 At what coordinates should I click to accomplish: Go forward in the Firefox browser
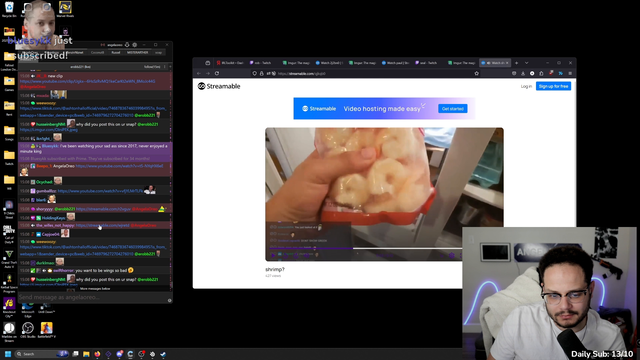point(208,73)
